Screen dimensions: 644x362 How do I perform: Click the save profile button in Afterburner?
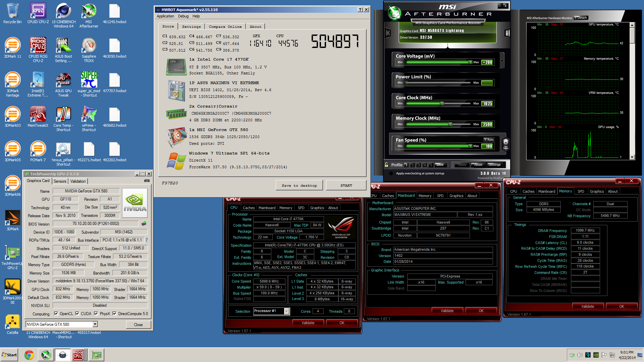(x=439, y=165)
